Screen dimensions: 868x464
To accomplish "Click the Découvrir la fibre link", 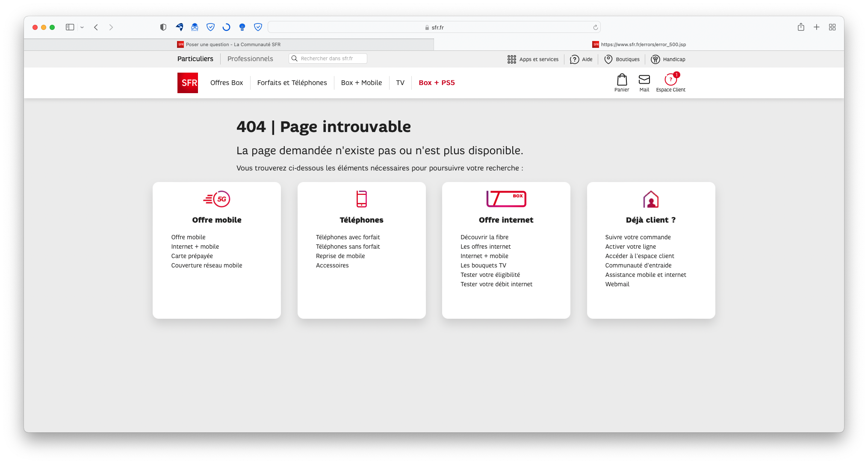I will 484,237.
